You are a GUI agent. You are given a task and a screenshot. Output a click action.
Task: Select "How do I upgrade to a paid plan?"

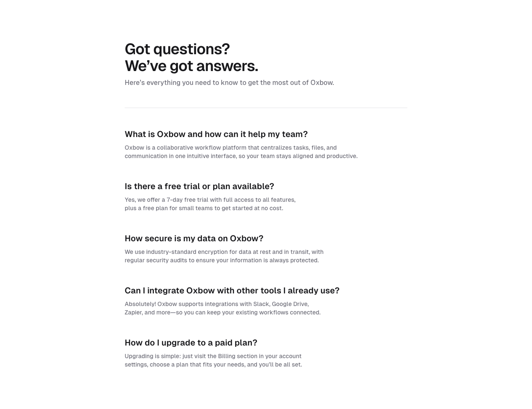191,343
